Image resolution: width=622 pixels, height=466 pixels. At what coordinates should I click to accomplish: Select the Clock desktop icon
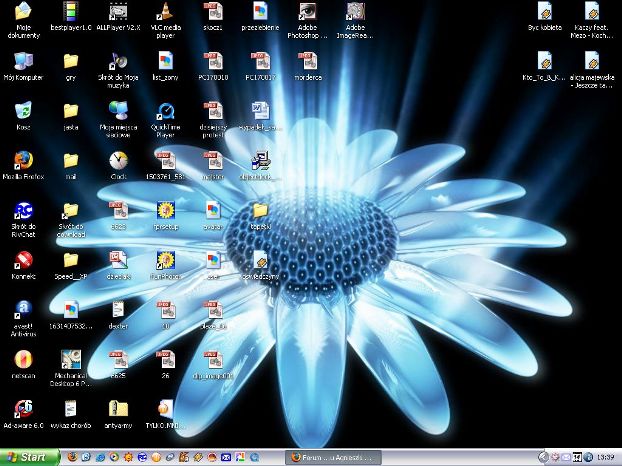click(x=117, y=160)
